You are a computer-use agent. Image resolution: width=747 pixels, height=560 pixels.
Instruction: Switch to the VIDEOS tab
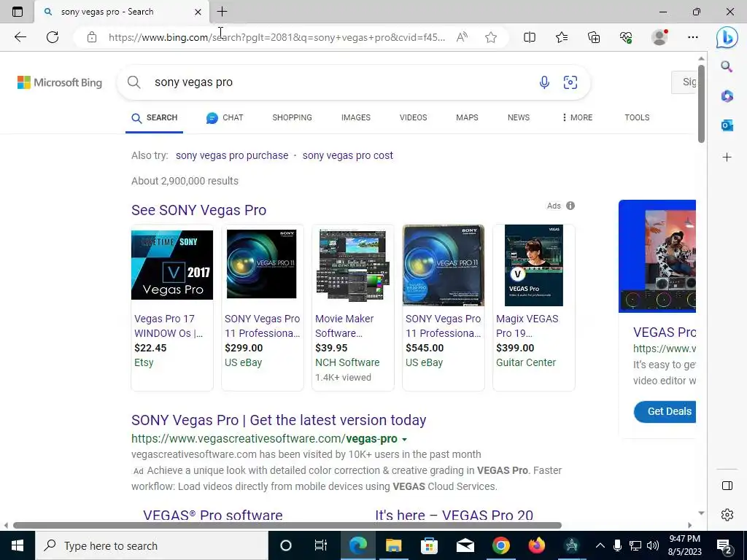tap(413, 117)
